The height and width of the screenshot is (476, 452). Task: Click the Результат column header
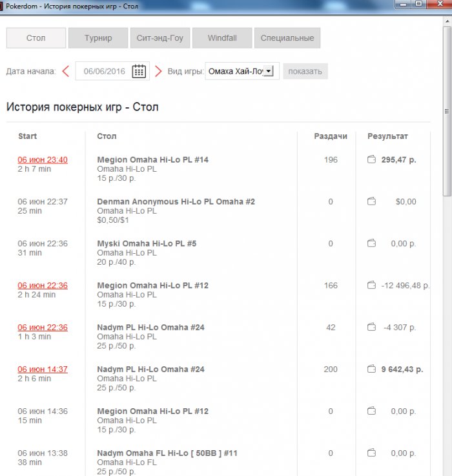tap(387, 136)
